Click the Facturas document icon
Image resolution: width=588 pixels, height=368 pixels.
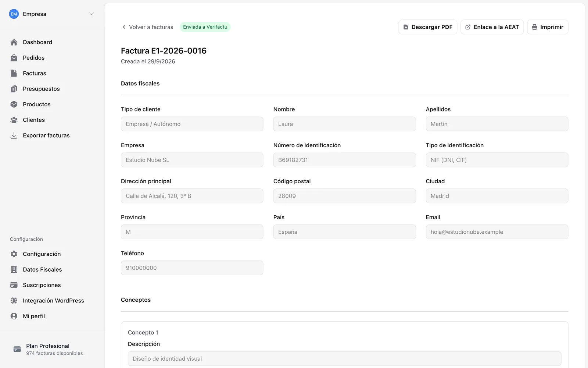click(x=14, y=73)
